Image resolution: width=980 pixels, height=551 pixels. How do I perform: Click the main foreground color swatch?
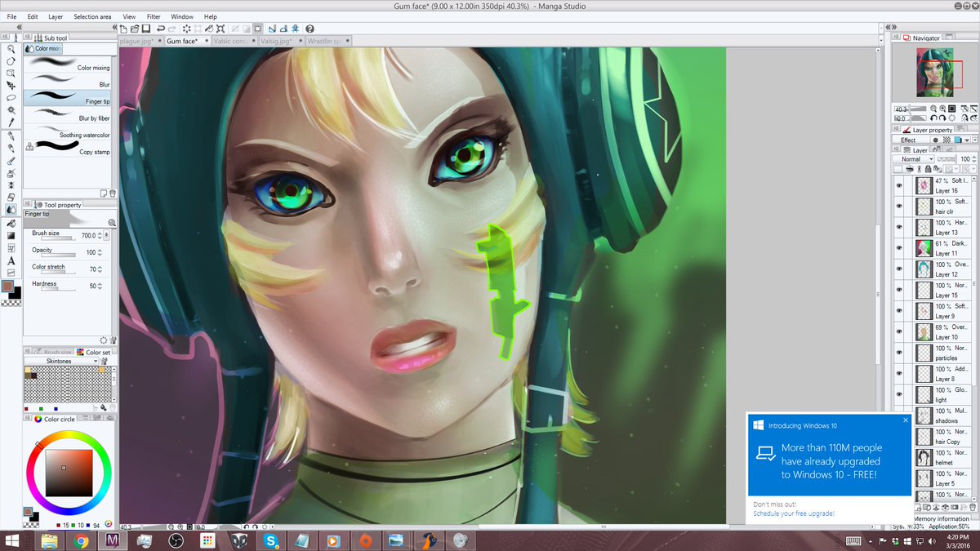[x=9, y=287]
